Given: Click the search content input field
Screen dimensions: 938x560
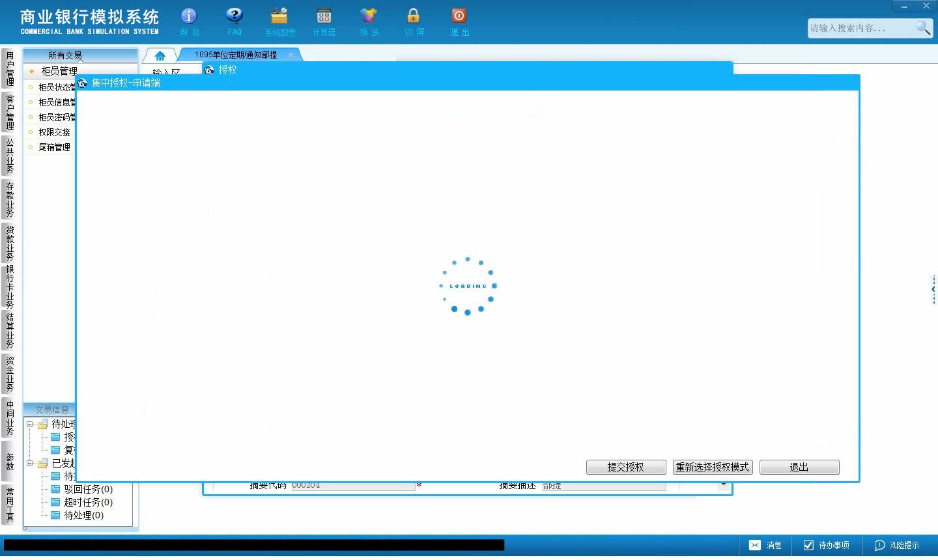Looking at the screenshot, I should [861, 28].
